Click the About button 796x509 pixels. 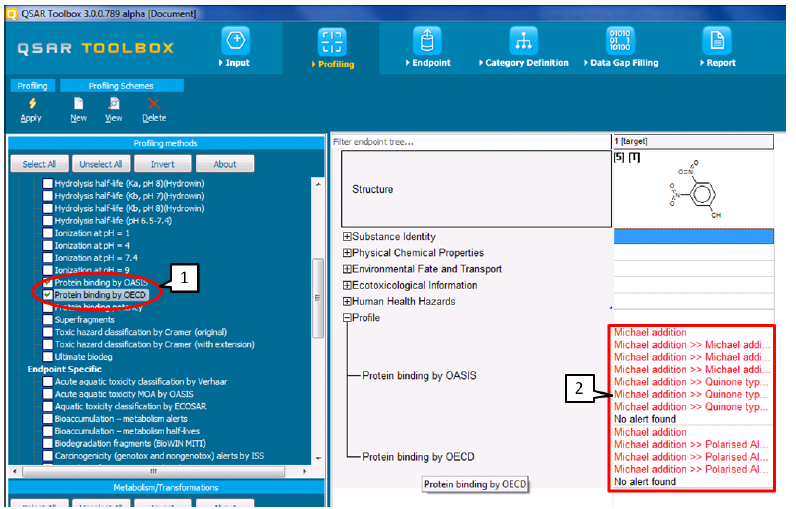point(225,164)
